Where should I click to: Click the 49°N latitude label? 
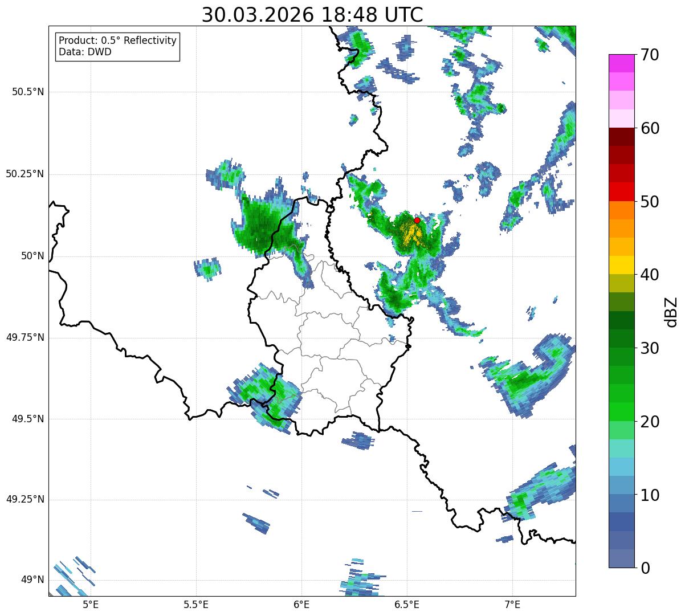[x=32, y=580]
